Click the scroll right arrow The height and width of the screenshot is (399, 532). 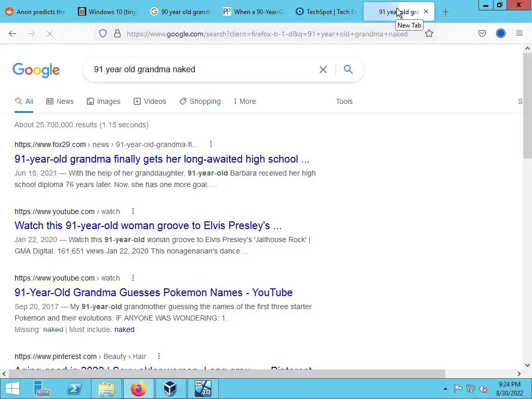[519, 374]
